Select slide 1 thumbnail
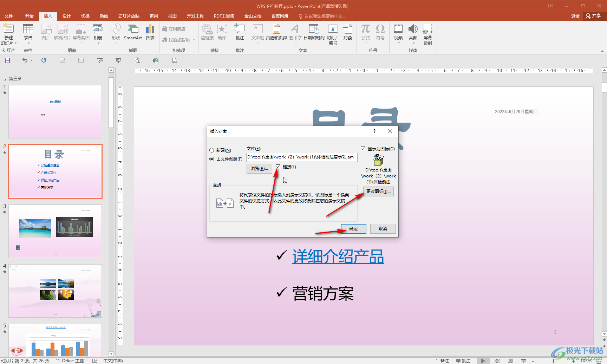607x364 pixels. click(55, 112)
